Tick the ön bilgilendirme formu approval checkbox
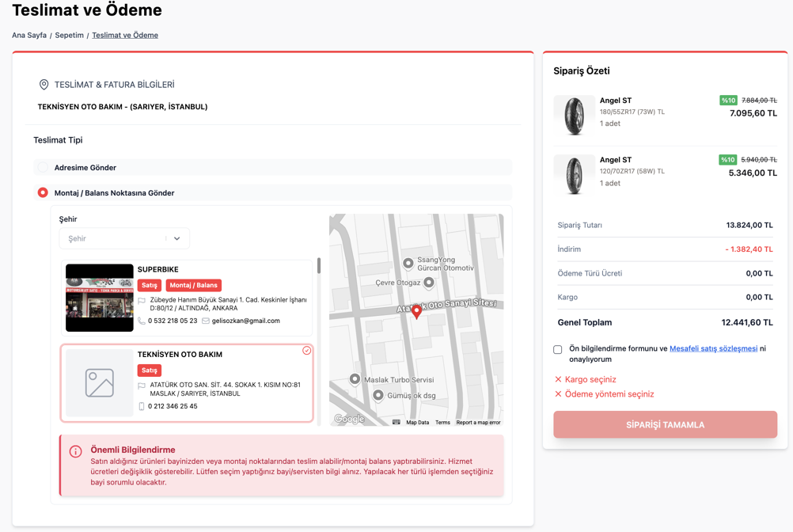 coord(558,349)
